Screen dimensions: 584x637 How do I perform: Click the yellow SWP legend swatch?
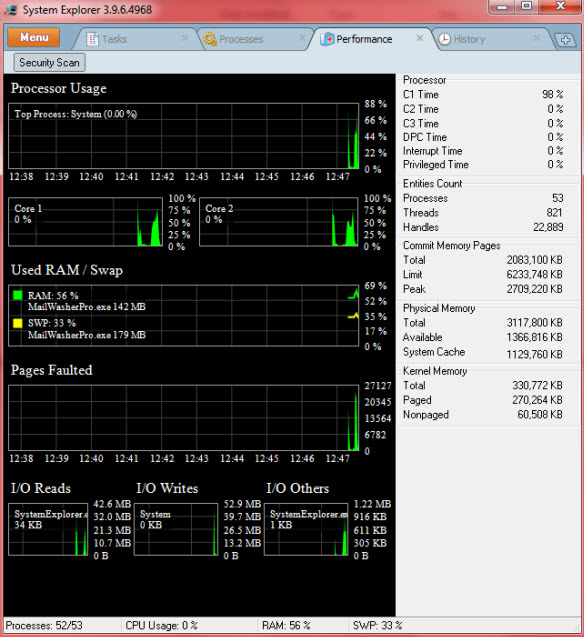17,323
